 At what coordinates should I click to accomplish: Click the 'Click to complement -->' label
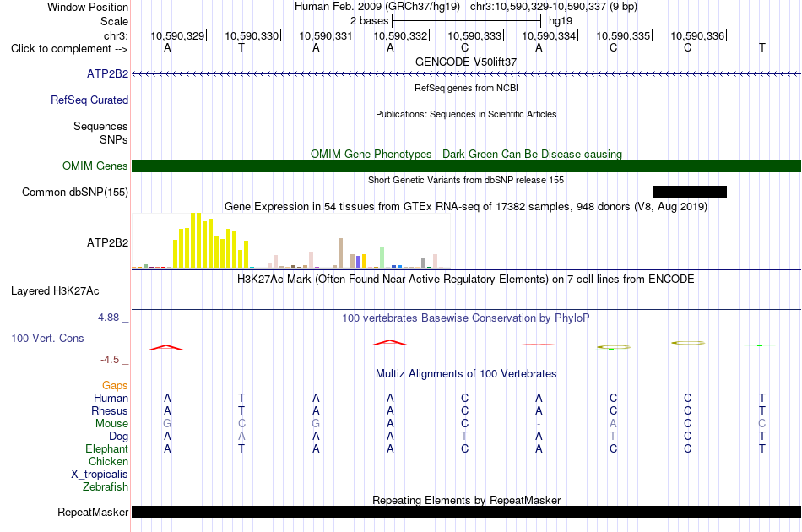(x=69, y=49)
